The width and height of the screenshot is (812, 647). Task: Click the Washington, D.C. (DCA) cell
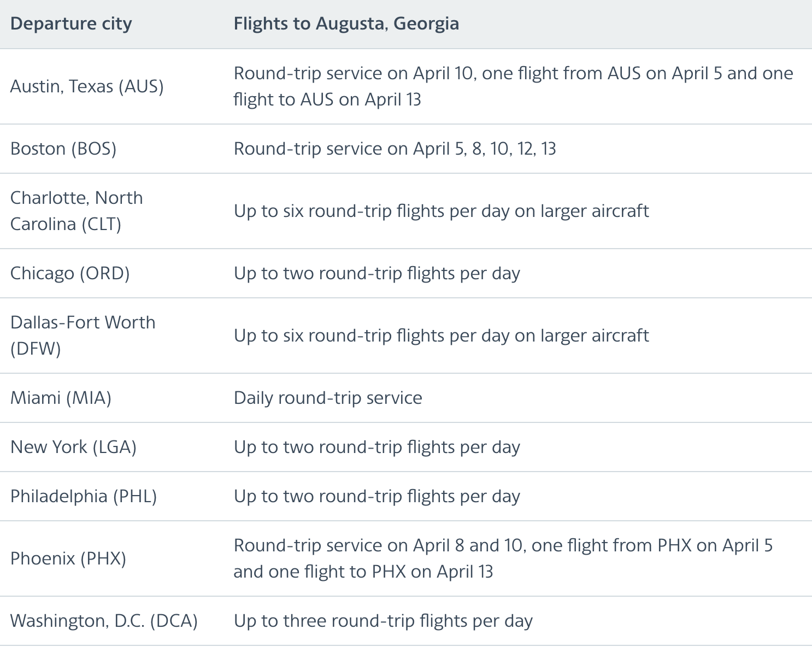pyautogui.click(x=104, y=621)
